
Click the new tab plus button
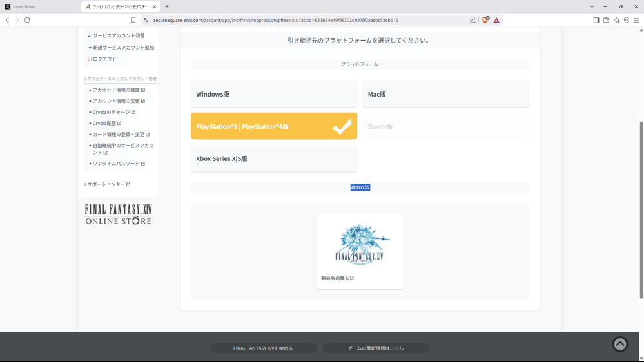pos(167,6)
